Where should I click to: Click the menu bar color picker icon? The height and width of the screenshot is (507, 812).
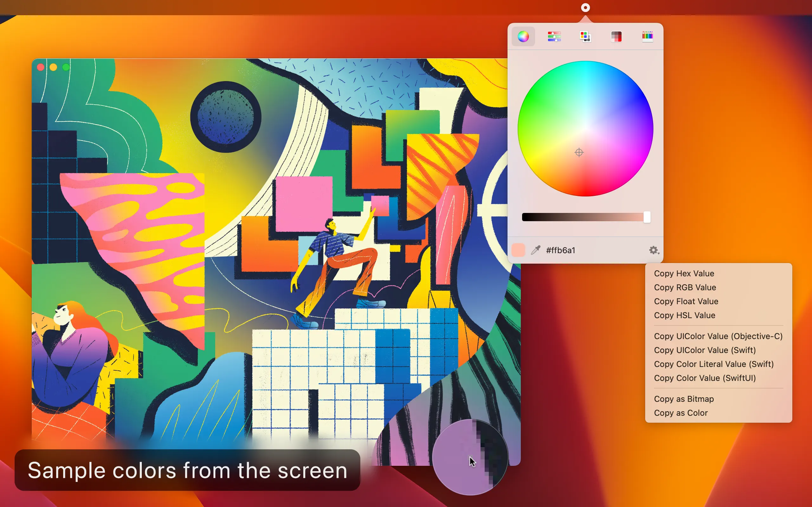585,8
